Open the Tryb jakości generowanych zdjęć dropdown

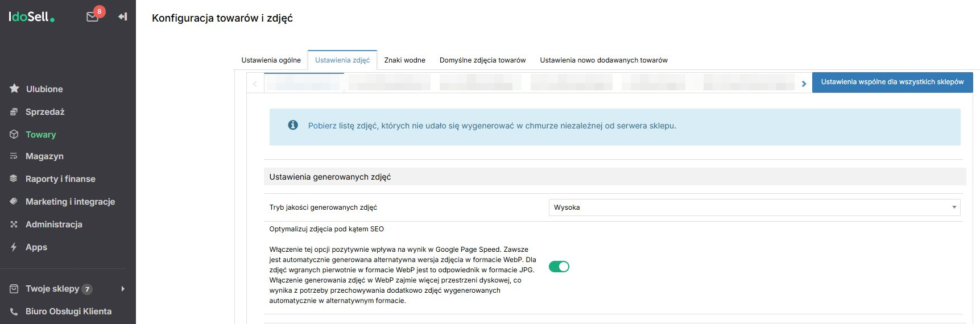[x=754, y=207]
